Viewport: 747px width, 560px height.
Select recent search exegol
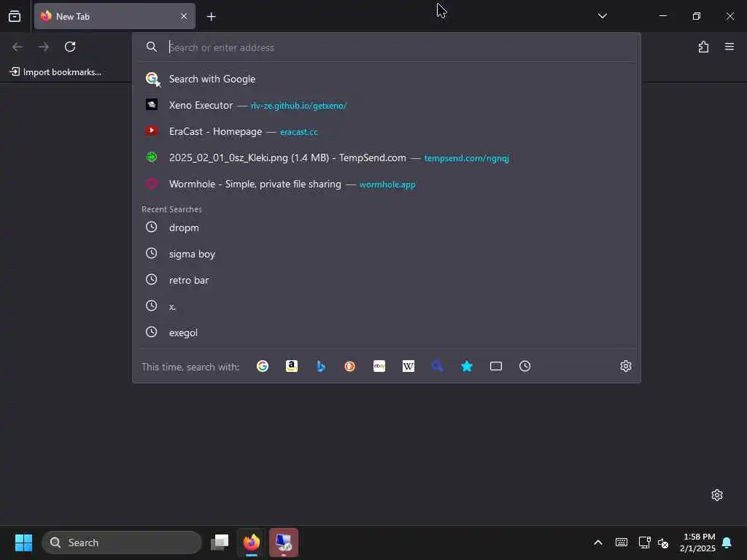click(387, 332)
